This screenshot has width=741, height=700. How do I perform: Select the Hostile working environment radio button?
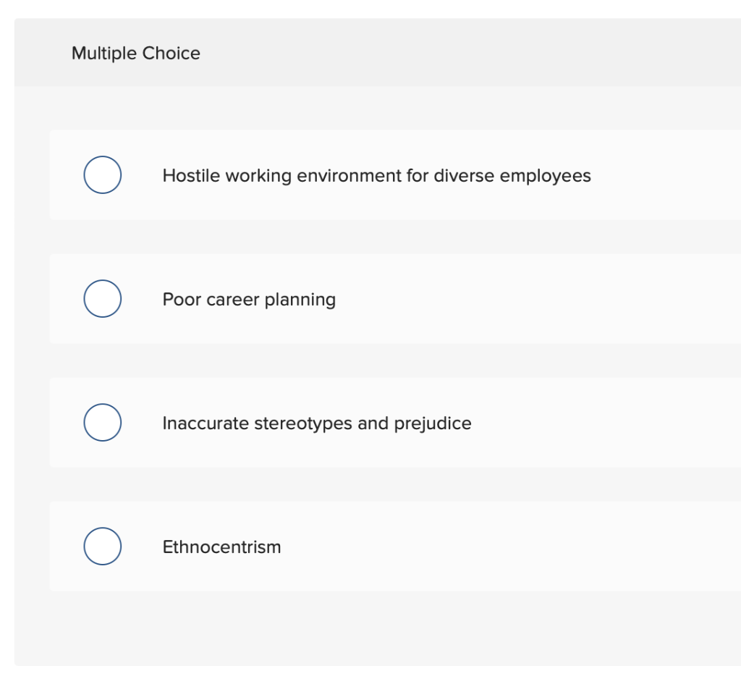(102, 175)
